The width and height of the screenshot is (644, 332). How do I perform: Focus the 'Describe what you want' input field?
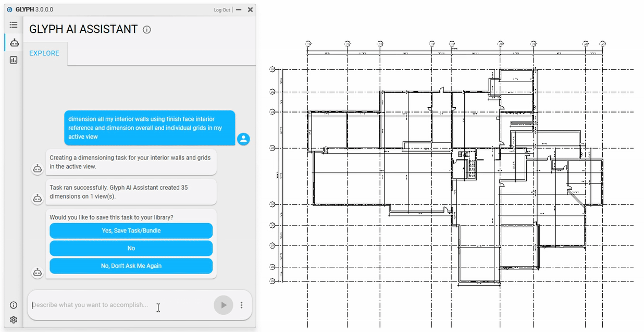(120, 305)
